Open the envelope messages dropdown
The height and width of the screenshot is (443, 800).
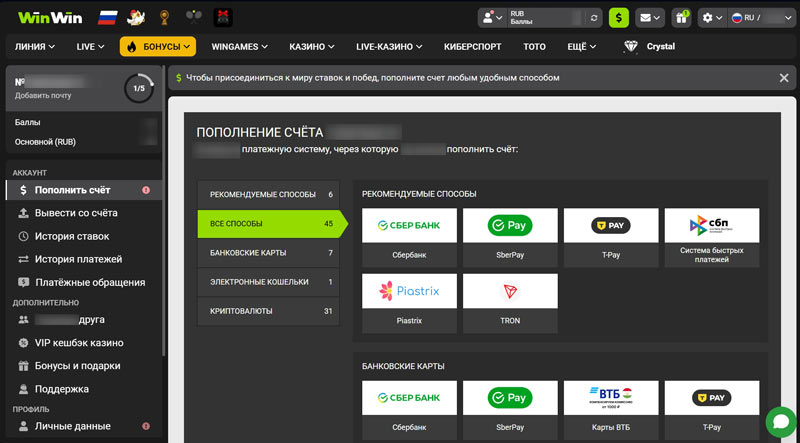click(x=650, y=18)
